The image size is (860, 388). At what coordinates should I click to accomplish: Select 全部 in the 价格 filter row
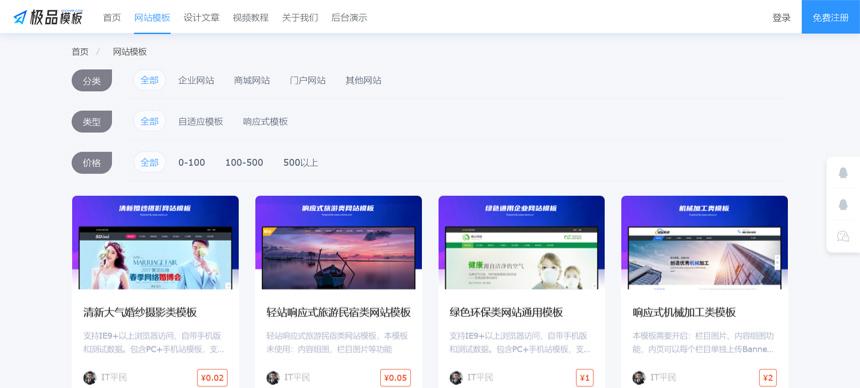(x=149, y=162)
